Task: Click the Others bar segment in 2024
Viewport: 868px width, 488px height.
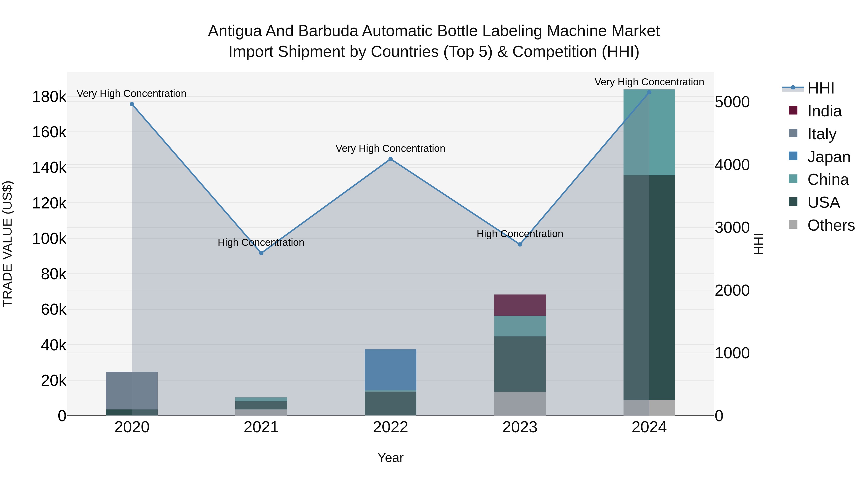Action: [x=649, y=408]
